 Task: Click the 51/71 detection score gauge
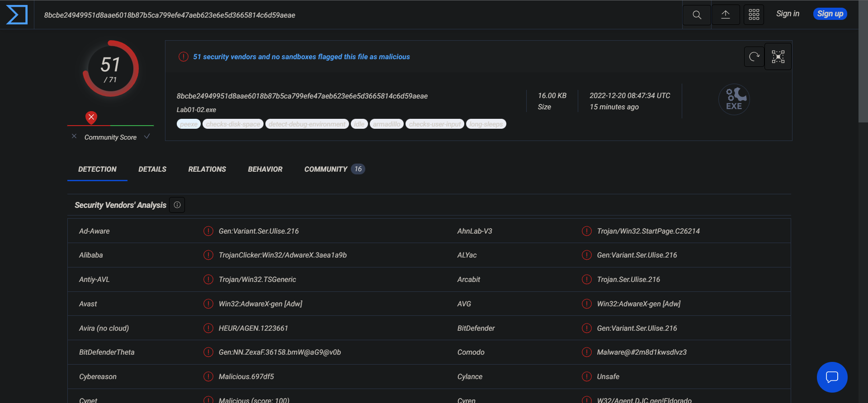pos(110,69)
